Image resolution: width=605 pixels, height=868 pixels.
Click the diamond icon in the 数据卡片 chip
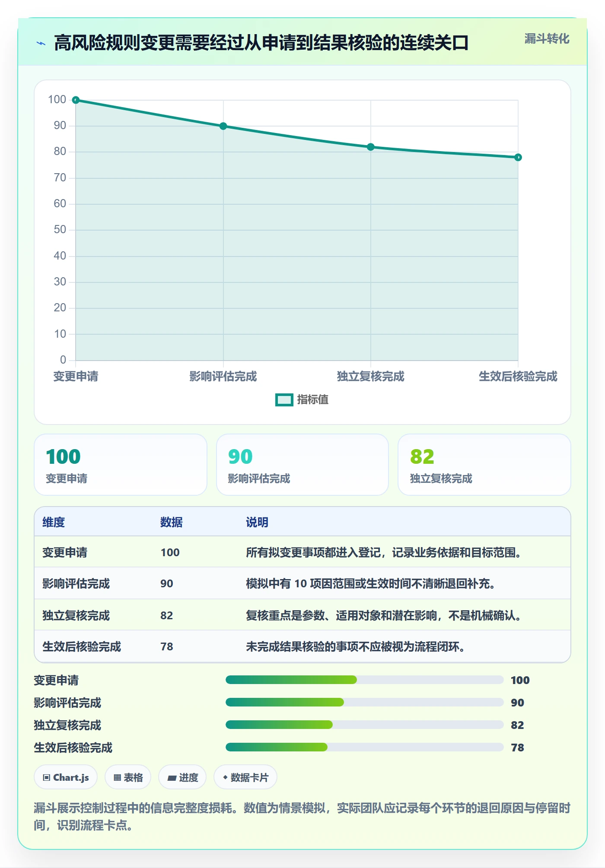[225, 777]
